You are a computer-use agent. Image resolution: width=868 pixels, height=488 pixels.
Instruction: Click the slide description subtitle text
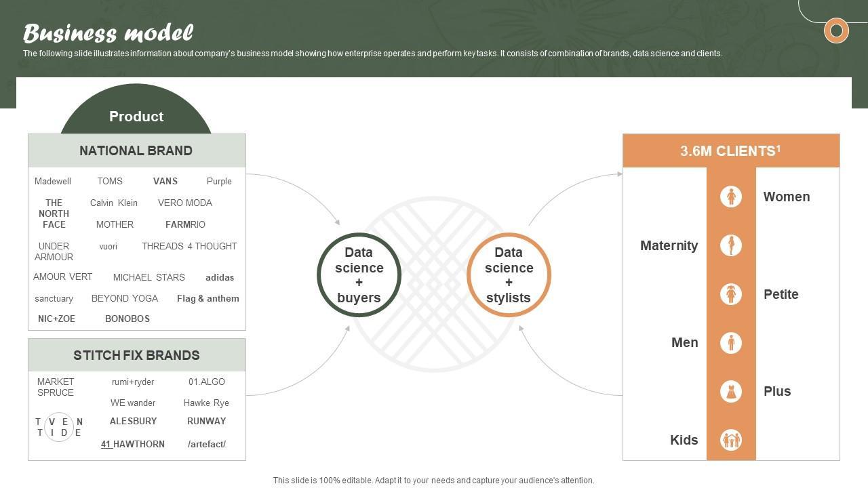[373, 54]
